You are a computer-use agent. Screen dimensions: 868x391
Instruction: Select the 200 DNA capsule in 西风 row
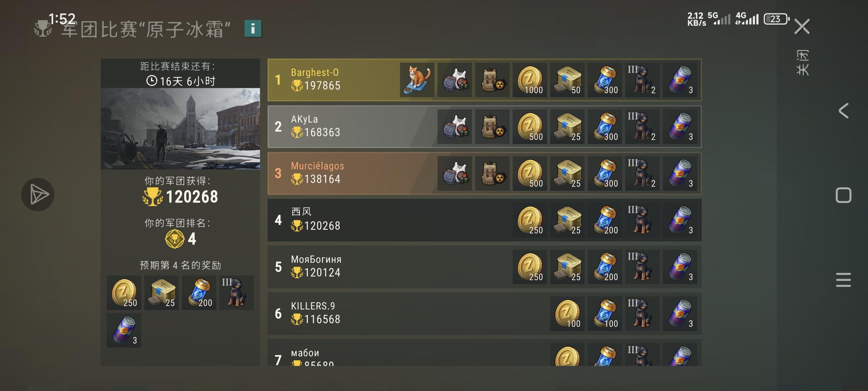coord(605,220)
